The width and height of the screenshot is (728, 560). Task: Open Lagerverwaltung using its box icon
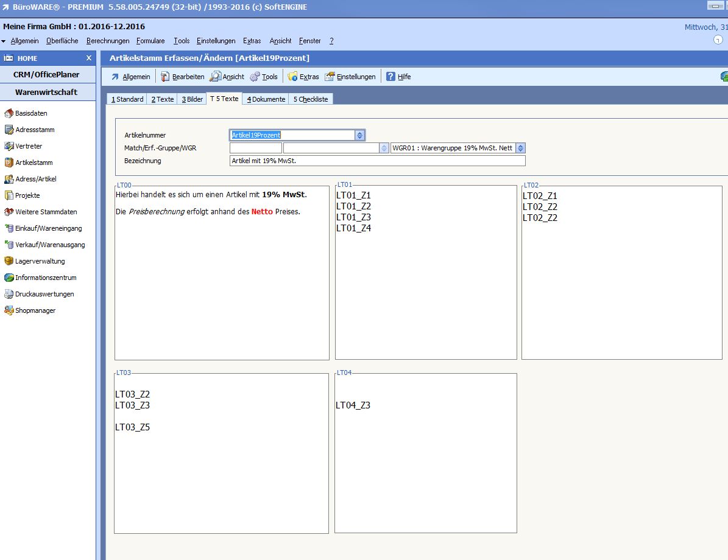click(x=9, y=261)
